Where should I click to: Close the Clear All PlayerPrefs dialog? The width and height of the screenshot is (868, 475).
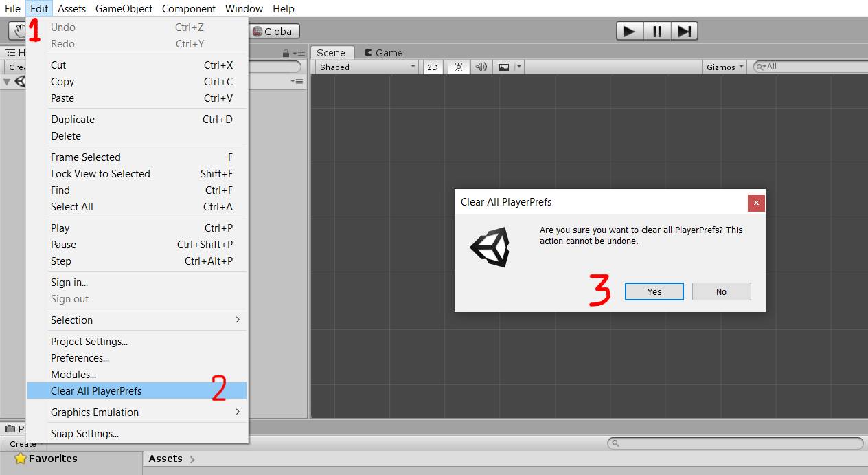(756, 203)
